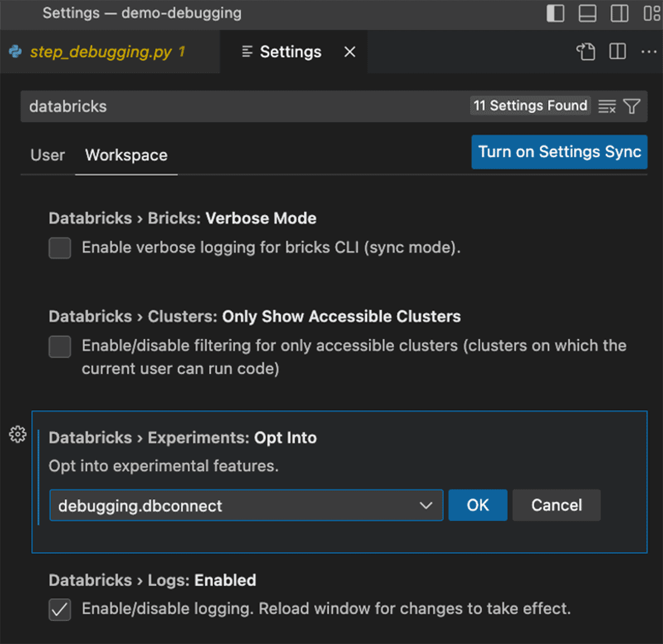Click the databricks settings search field
The width and height of the screenshot is (663, 644).
243,106
